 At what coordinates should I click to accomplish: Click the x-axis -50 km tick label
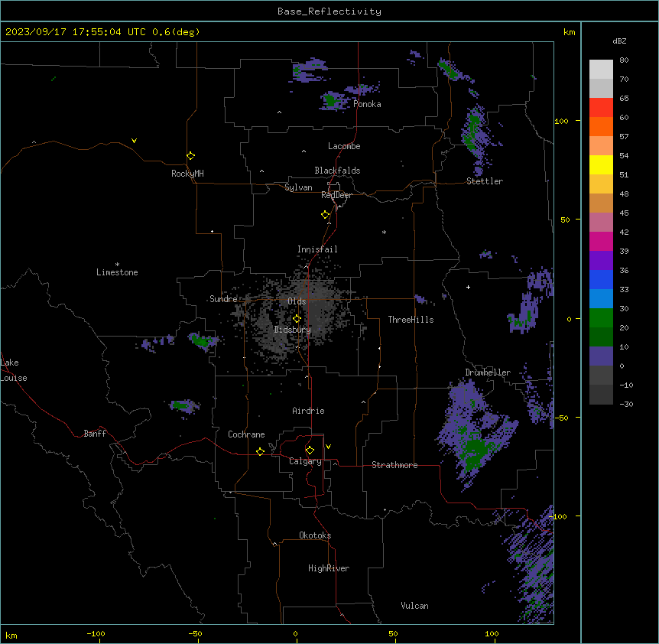pos(195,633)
